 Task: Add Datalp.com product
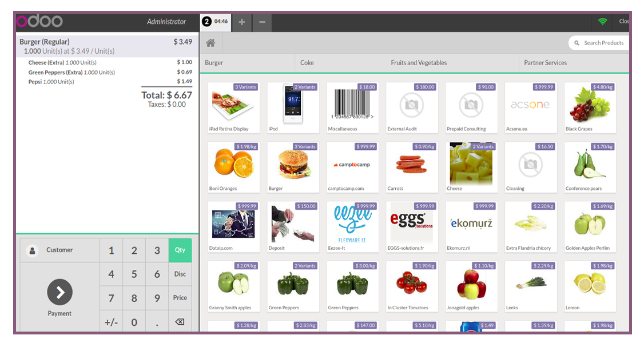point(234,226)
